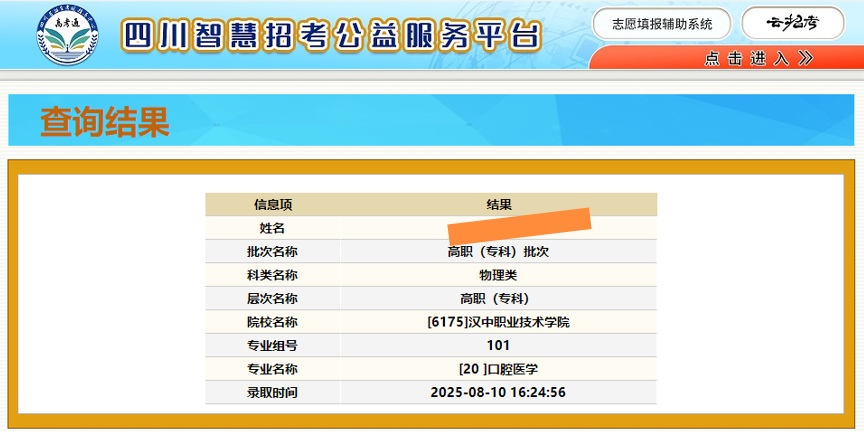Image resolution: width=864 pixels, height=432 pixels.
Task: Click the 专业组号 value 101
Action: tap(498, 346)
